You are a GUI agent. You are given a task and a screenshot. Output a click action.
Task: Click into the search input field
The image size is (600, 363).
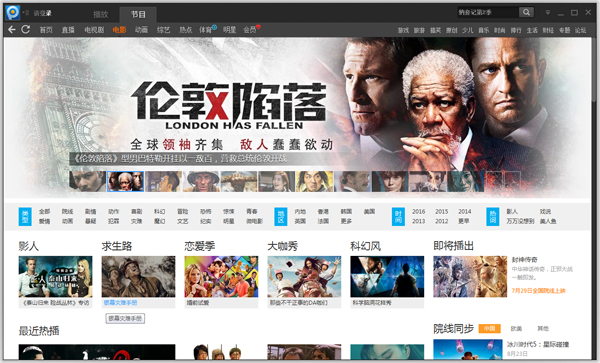click(x=488, y=12)
